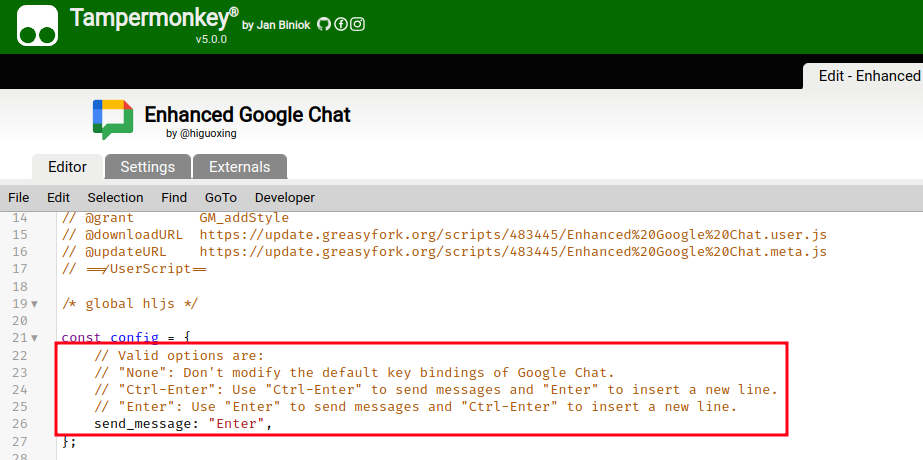The image size is (923, 460).
Task: Open the Developer menu
Action: pyautogui.click(x=285, y=197)
